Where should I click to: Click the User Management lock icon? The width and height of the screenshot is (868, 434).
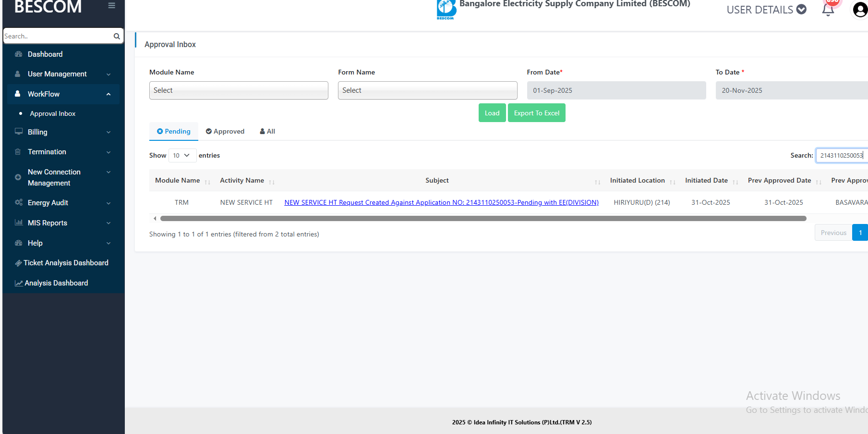[x=18, y=74]
